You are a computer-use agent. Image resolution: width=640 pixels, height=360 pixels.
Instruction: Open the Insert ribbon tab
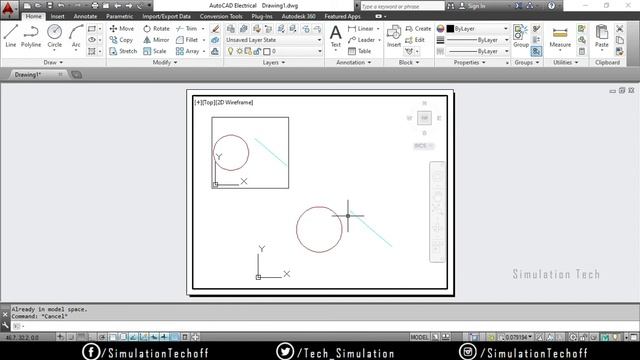pos(58,16)
